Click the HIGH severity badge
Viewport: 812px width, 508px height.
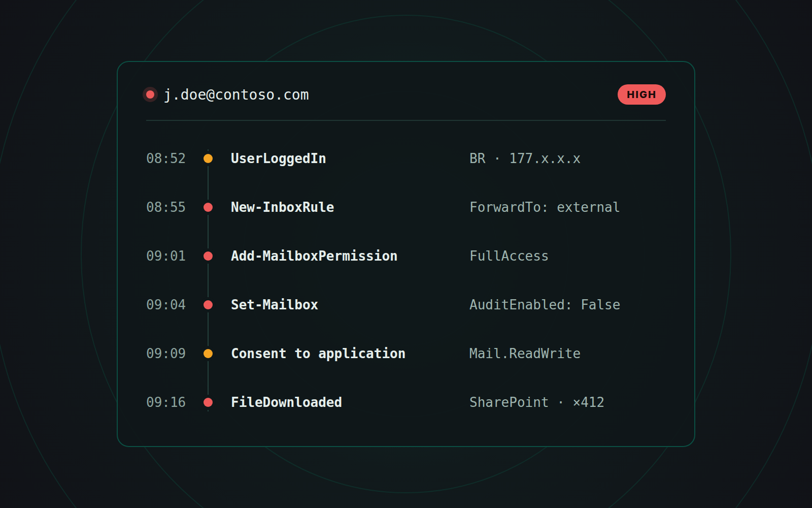pyautogui.click(x=641, y=94)
